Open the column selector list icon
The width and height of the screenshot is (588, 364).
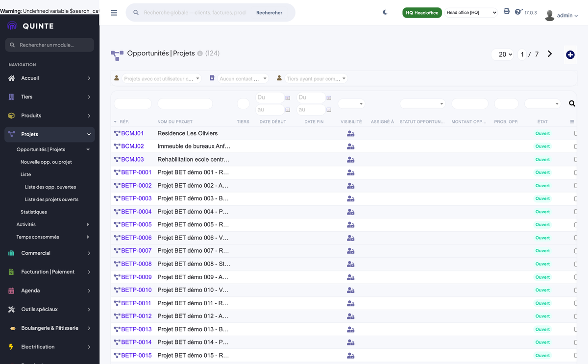click(x=572, y=121)
